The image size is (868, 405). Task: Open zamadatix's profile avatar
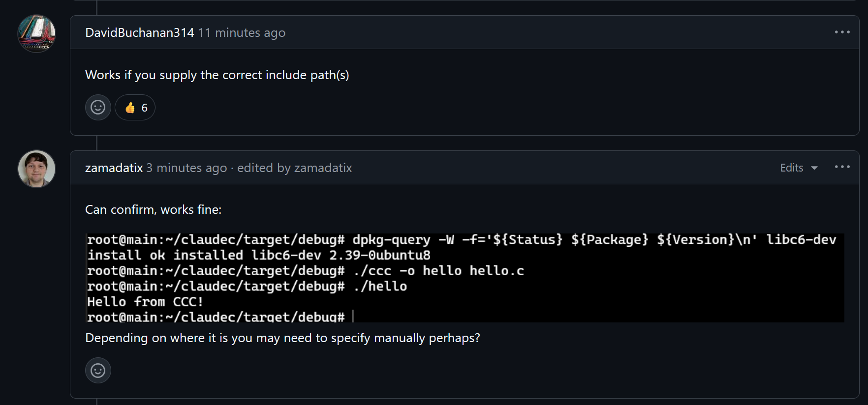point(36,169)
